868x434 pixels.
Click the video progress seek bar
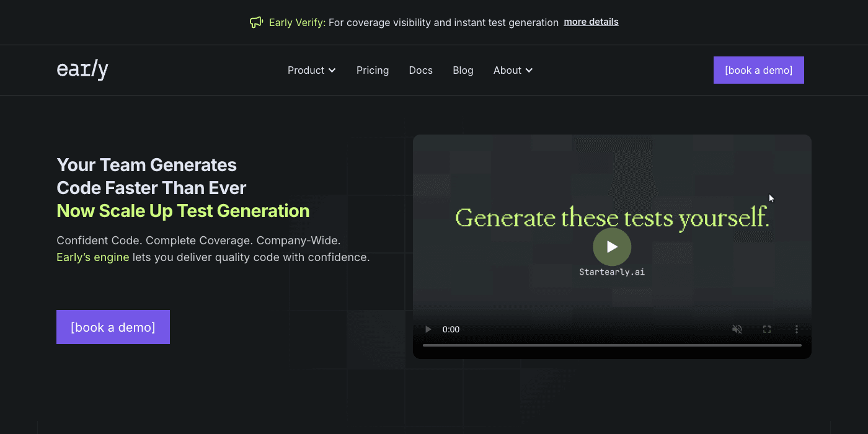point(612,345)
